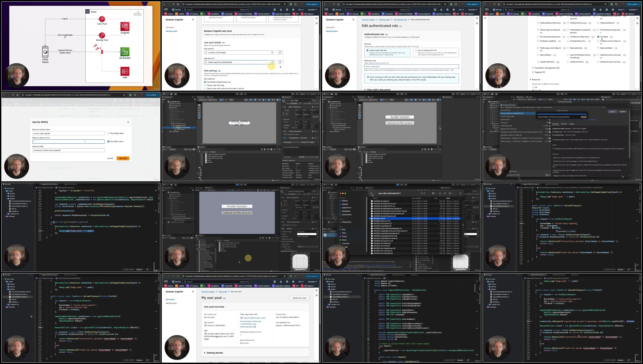This screenshot has height=364, width=643.
Task: Click the Delete user pool button
Action: (299, 298)
